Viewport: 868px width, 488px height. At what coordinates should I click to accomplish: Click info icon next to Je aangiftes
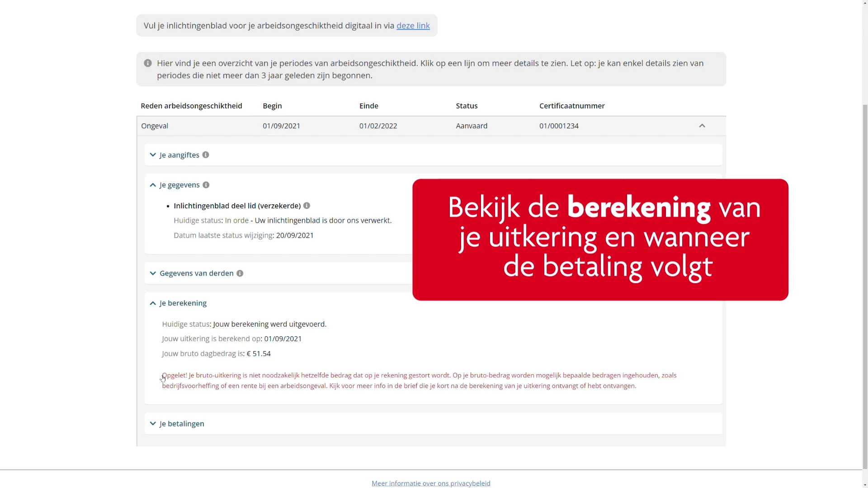pos(206,155)
